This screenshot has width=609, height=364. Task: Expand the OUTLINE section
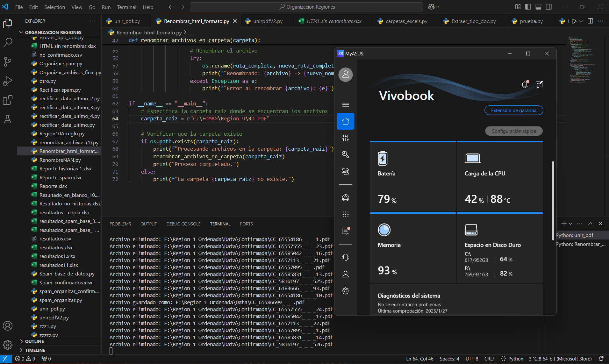[x=34, y=341]
